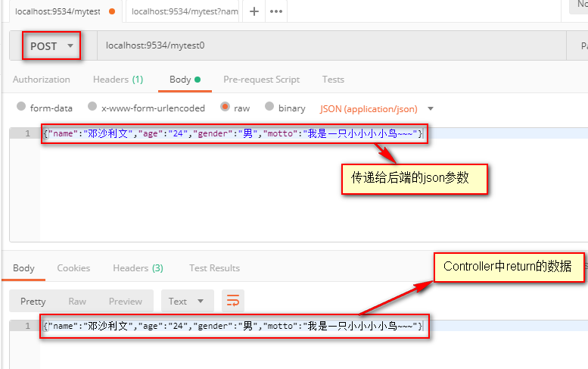This screenshot has width=588, height=369.
Task: Click into the request JSON body editor line
Action: (232, 133)
